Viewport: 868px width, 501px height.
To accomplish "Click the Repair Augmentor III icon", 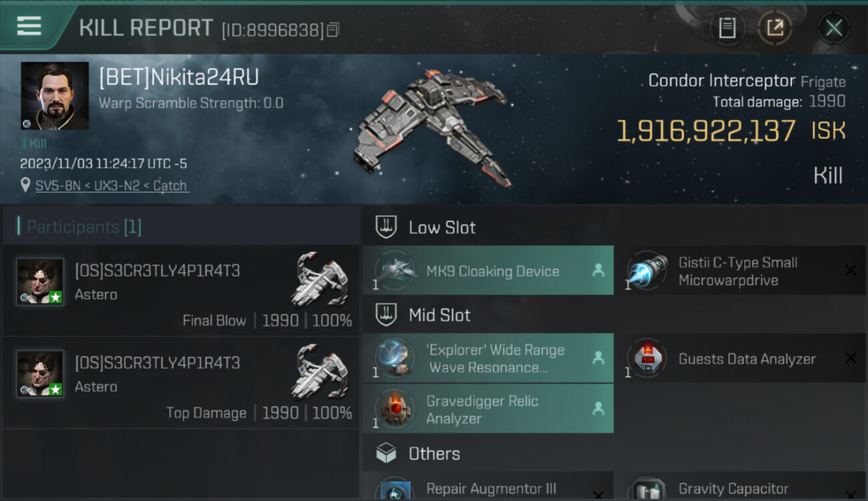I will click(393, 489).
